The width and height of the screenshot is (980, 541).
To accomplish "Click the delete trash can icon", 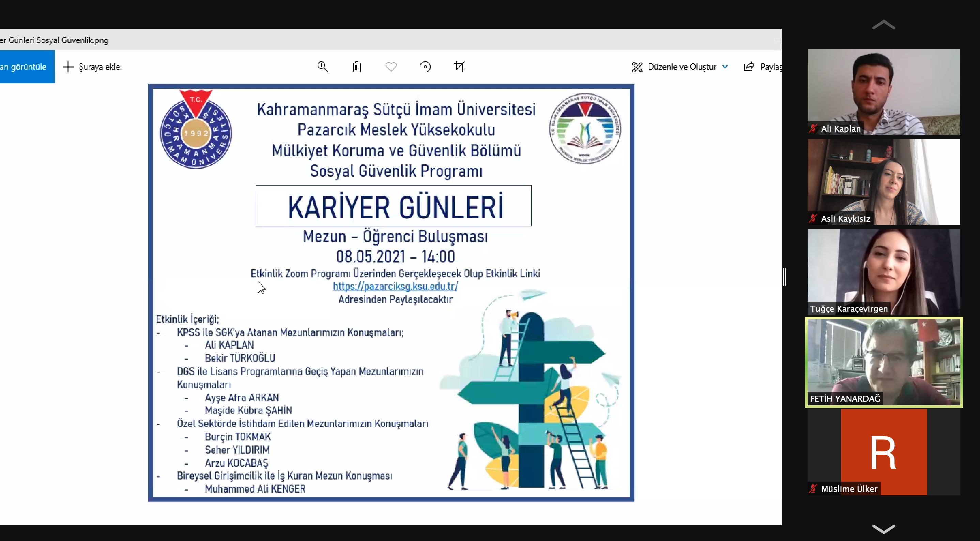I will [x=356, y=67].
